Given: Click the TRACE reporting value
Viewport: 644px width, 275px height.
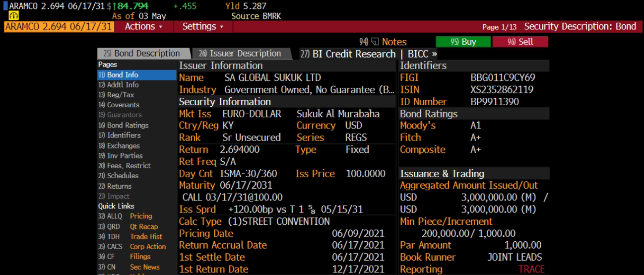Looking at the screenshot, I should [531, 269].
